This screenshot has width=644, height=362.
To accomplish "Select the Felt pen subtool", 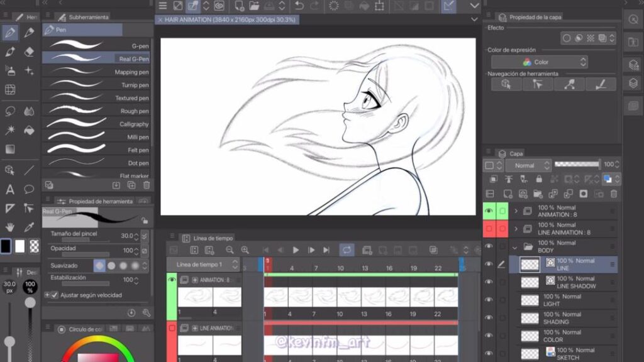I will pos(96,150).
